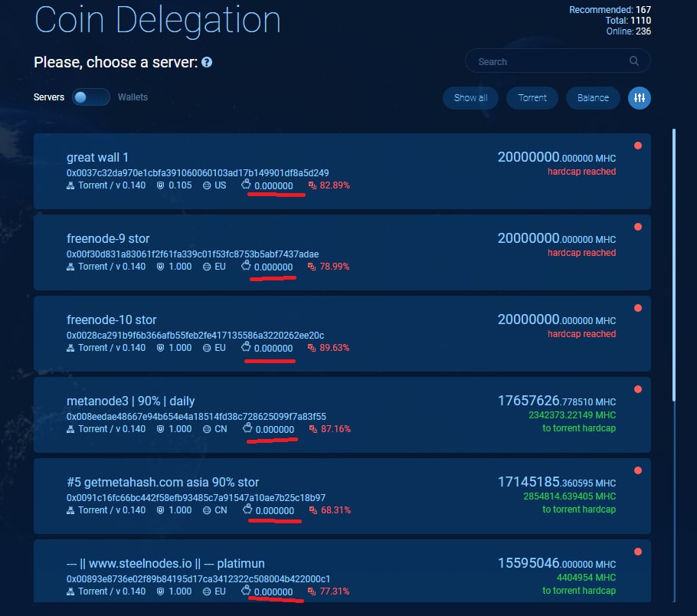Open the freenode-10 stor server
The height and width of the screenshot is (616, 697).
(342, 333)
